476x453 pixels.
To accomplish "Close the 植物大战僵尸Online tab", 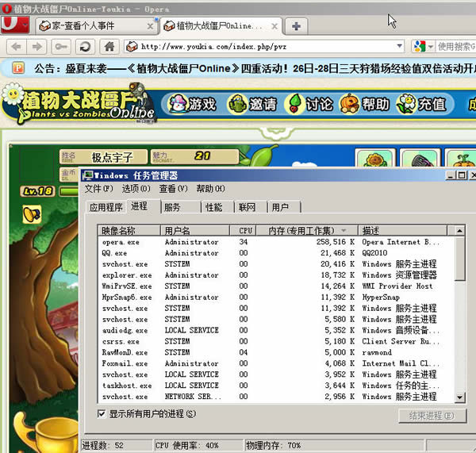I will point(274,26).
